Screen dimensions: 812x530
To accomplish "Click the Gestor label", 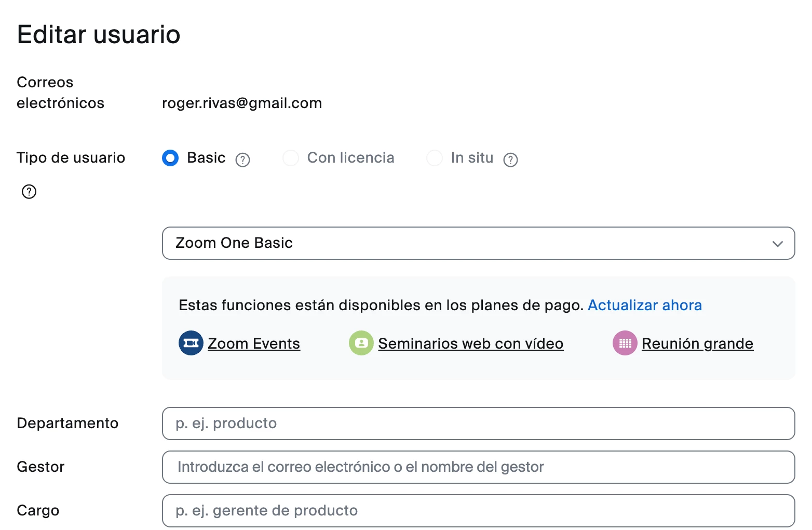I will (x=40, y=467).
